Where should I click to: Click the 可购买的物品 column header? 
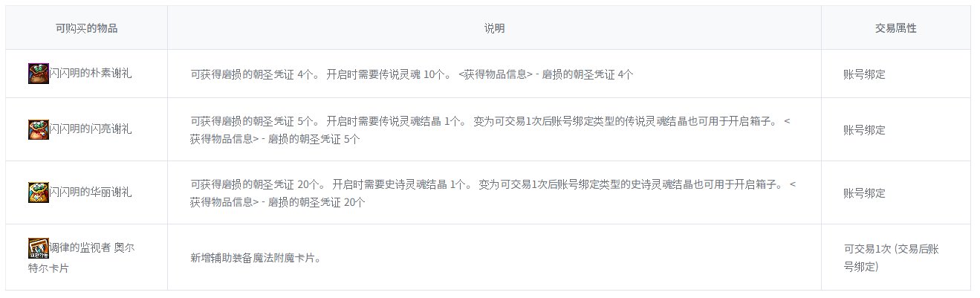coord(86,28)
